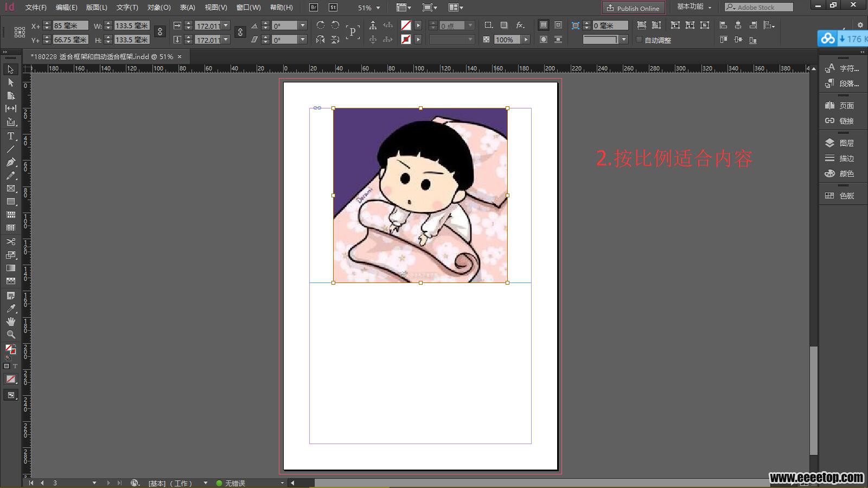Select the Direct Selection tool
This screenshot has height=488, width=868.
pyautogui.click(x=10, y=82)
